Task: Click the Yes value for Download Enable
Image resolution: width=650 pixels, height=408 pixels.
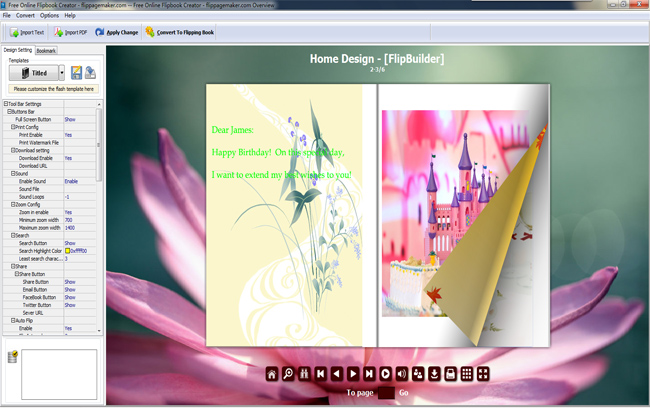Action: (x=68, y=158)
